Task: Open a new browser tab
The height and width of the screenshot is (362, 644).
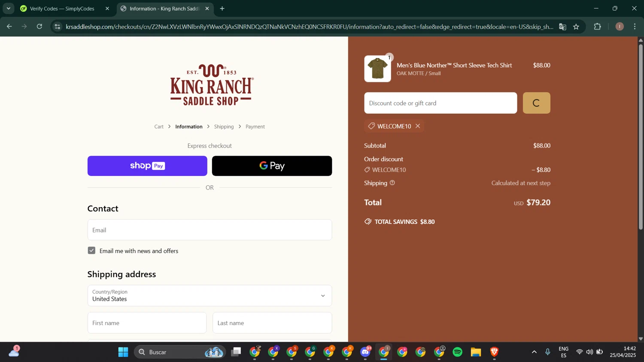Action: [x=222, y=9]
